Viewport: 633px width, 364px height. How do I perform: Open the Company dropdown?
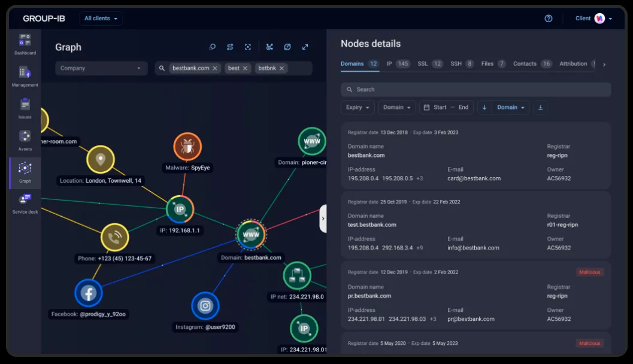tap(101, 68)
